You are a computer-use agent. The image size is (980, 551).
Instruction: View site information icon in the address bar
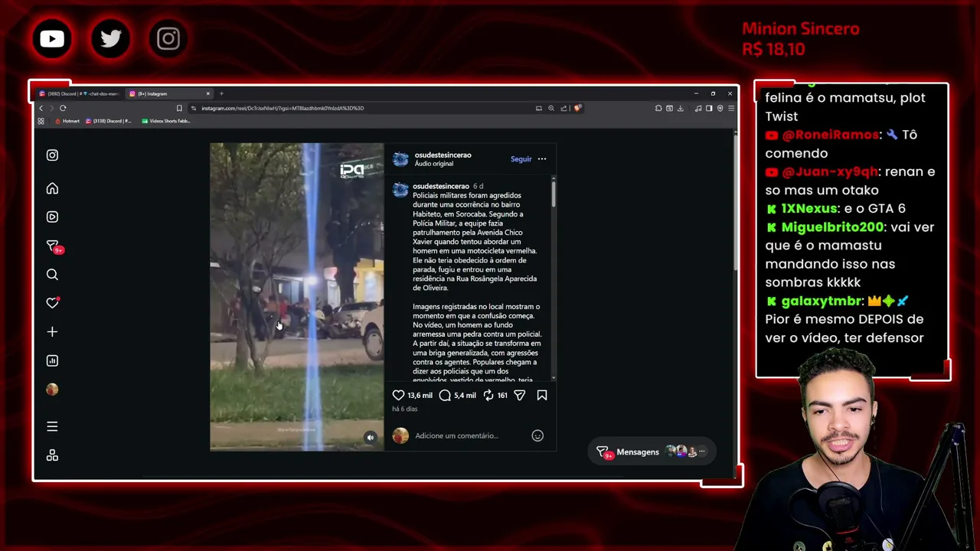pyautogui.click(x=194, y=108)
